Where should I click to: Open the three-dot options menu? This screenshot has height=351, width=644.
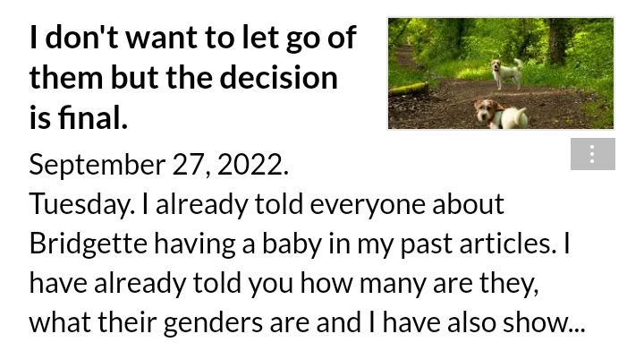[593, 154]
